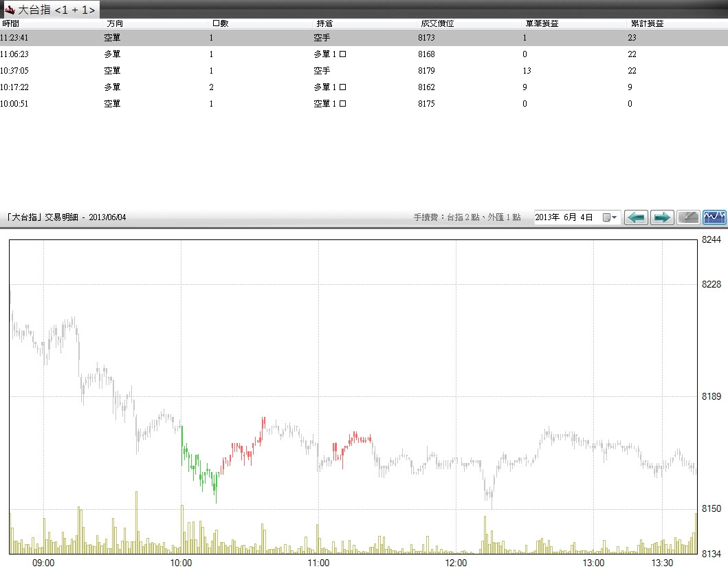Go to previous trading day with left arrow
Viewport: 728px width, 571px height.
[636, 217]
